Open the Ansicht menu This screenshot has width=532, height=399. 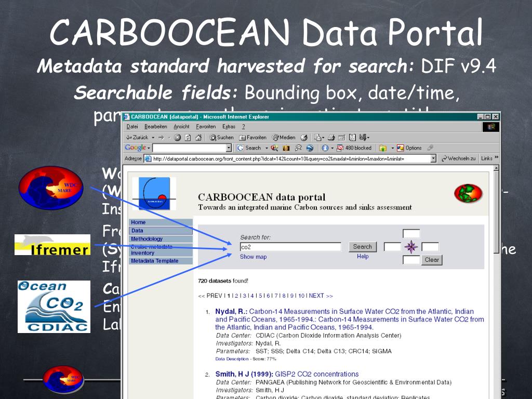pyautogui.click(x=181, y=127)
